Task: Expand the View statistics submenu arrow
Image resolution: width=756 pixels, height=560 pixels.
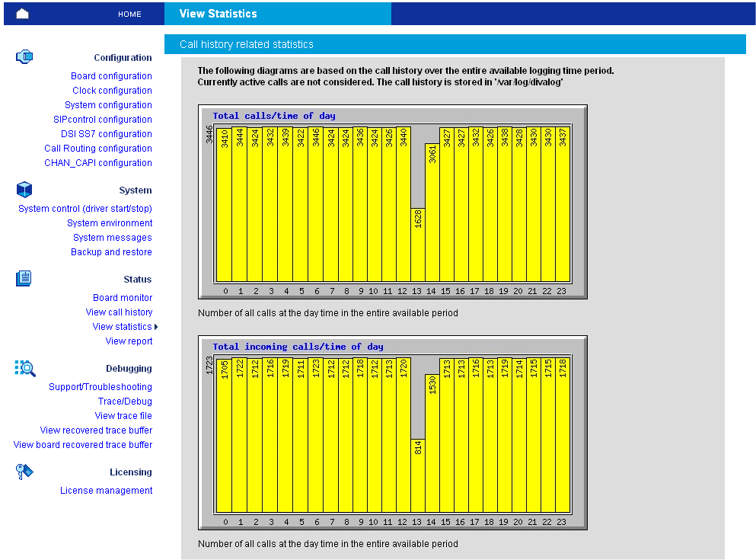Action: [156, 327]
